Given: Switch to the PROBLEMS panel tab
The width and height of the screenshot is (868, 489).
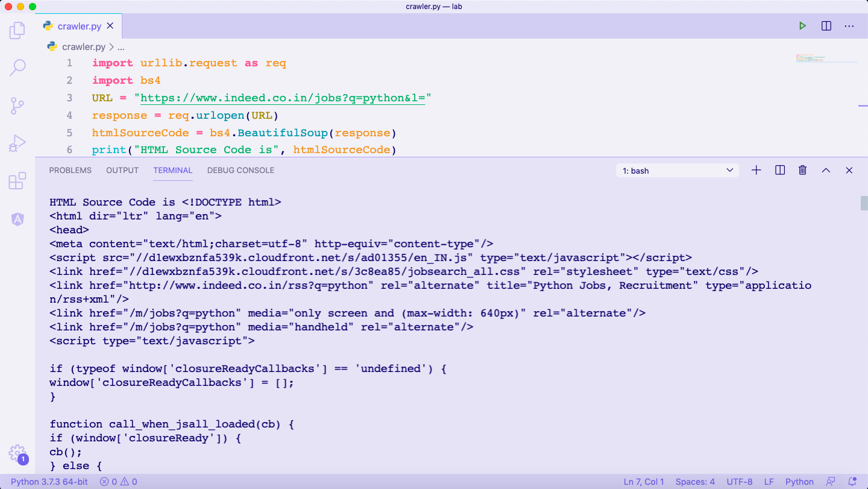Looking at the screenshot, I should 71,170.
